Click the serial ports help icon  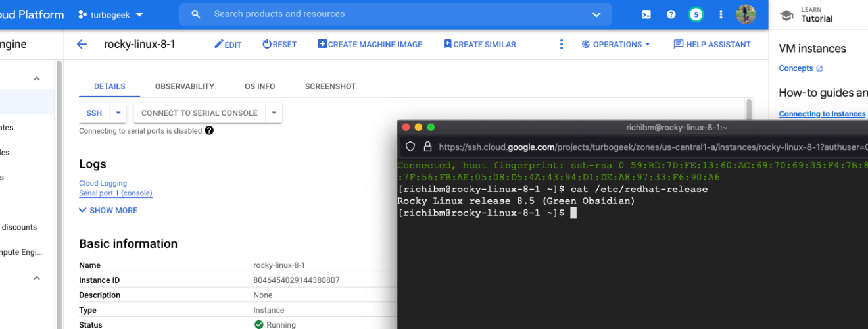pos(209,130)
